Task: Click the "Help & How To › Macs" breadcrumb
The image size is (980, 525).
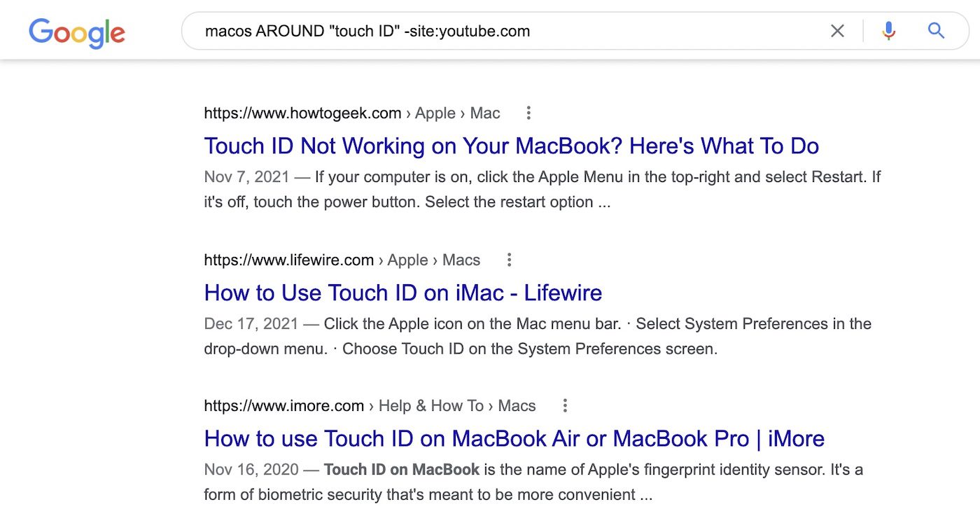Action: pos(457,405)
